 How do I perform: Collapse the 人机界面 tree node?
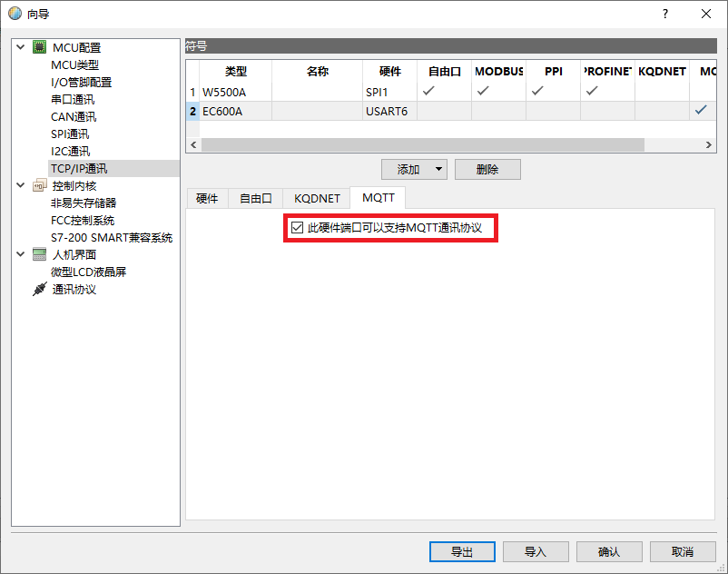[x=21, y=254]
